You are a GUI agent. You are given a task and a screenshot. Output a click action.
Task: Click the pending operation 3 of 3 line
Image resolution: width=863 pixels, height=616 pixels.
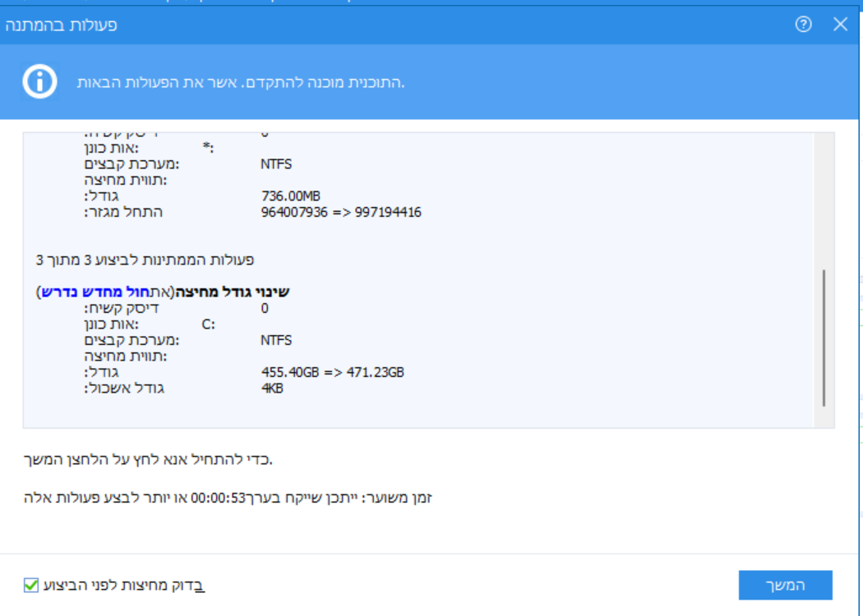[145, 260]
